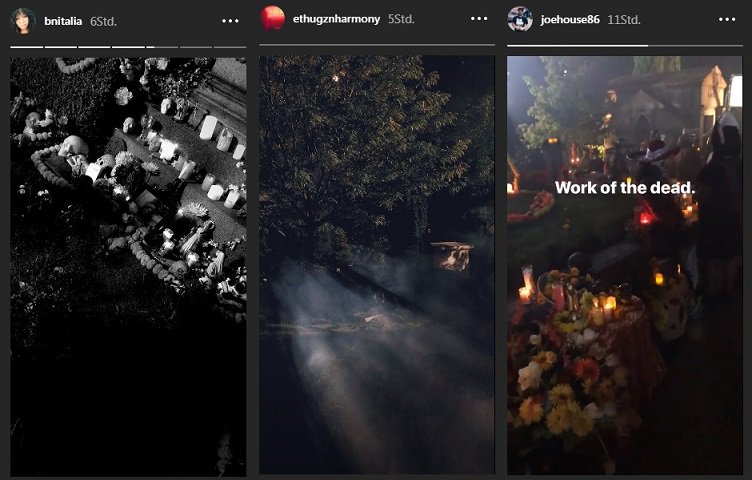Open bnitalia's profile avatar
This screenshot has height=480, width=752.
coord(23,21)
